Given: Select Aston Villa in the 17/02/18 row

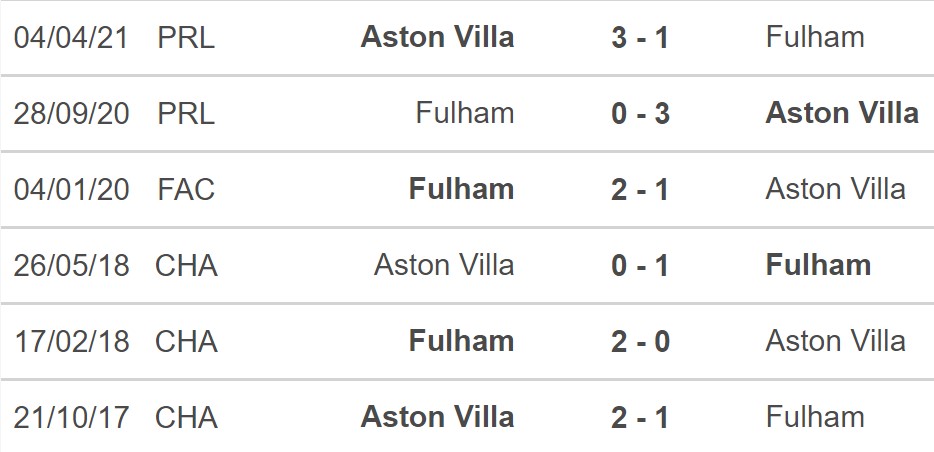Looking at the screenshot, I should (x=835, y=341).
